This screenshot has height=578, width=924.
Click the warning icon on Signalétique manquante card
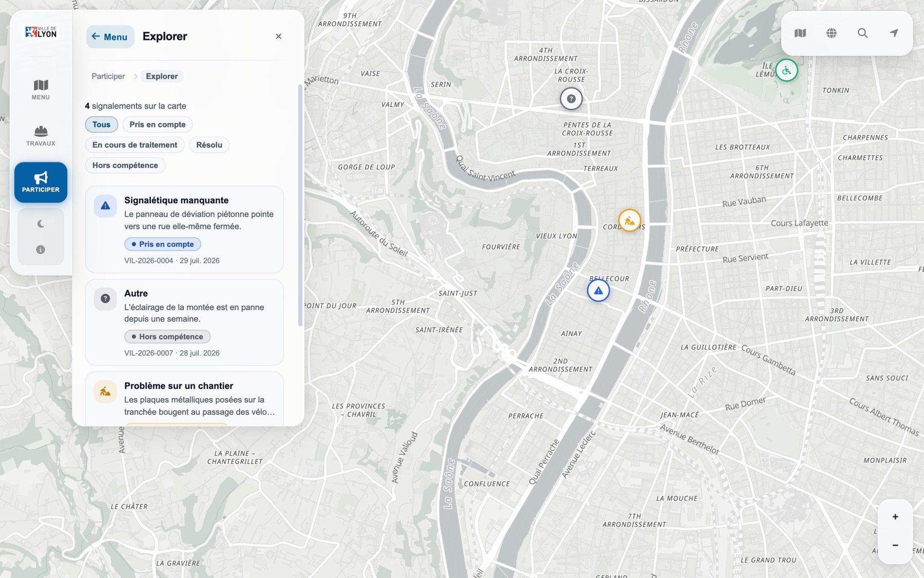105,206
